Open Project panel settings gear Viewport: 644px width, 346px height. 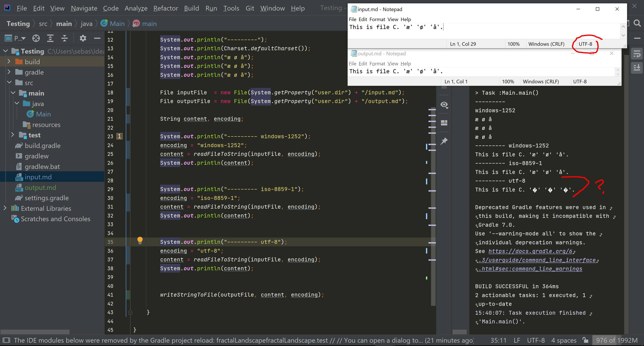click(x=83, y=38)
